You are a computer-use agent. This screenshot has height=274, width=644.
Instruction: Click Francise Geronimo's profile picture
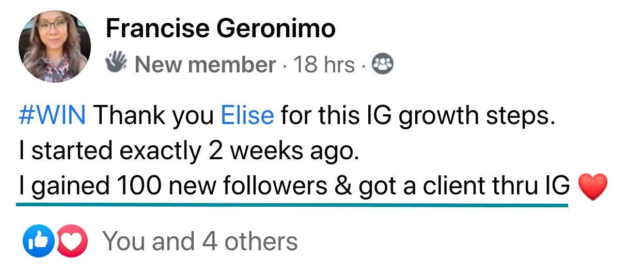(55, 47)
